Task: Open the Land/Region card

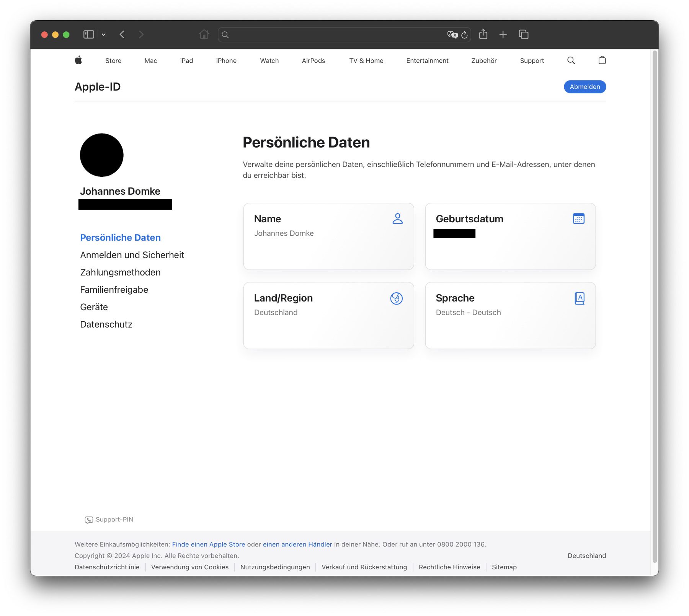Action: tap(328, 315)
